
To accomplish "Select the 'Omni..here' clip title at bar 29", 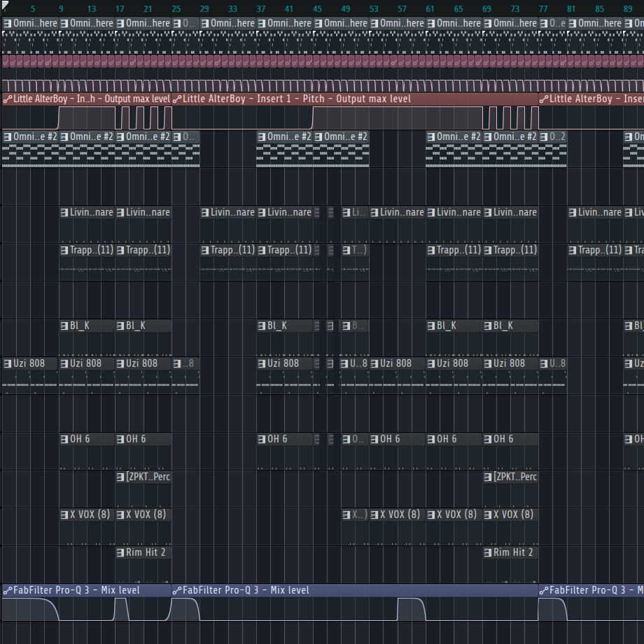I will click(233, 23).
